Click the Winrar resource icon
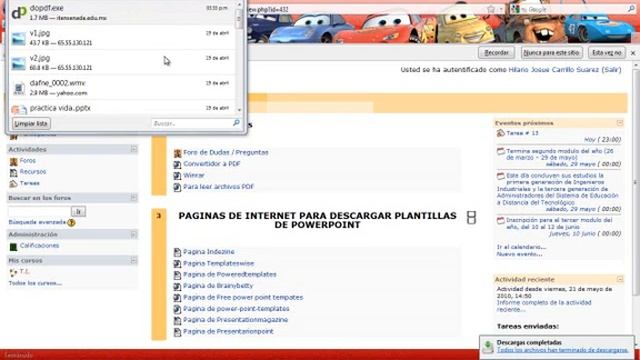Screen dimensions: 640x360 [x=178, y=176]
